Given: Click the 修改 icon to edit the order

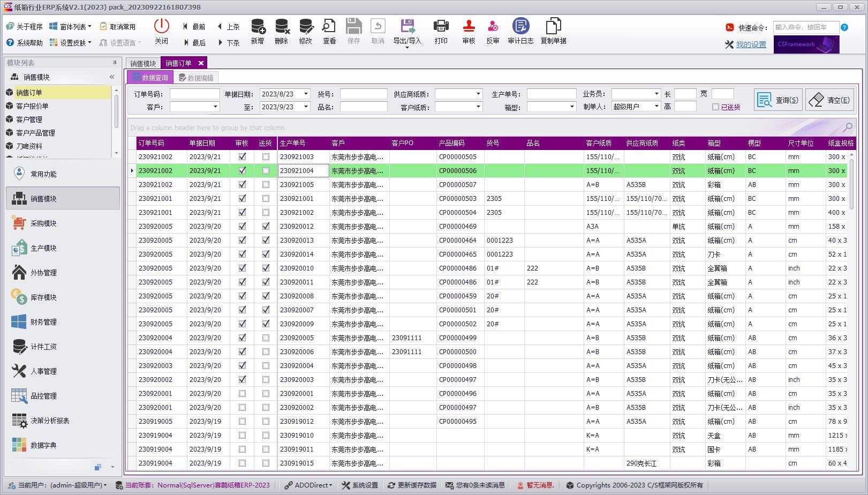Looking at the screenshot, I should 305,31.
